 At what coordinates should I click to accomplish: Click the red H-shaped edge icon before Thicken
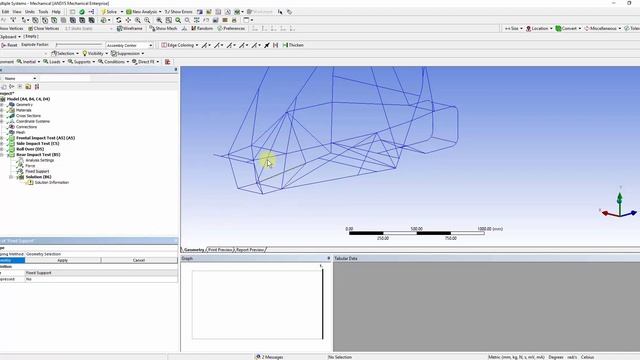(x=276, y=45)
